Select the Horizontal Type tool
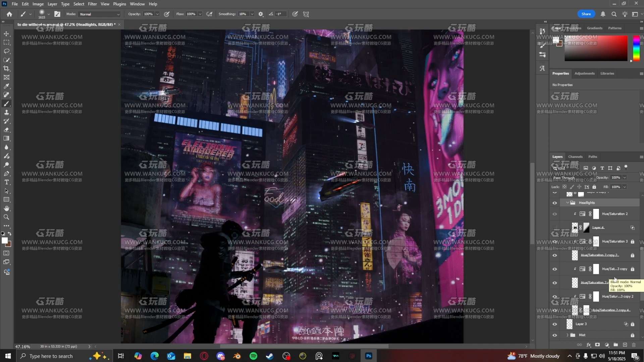The image size is (644, 362). (6, 182)
